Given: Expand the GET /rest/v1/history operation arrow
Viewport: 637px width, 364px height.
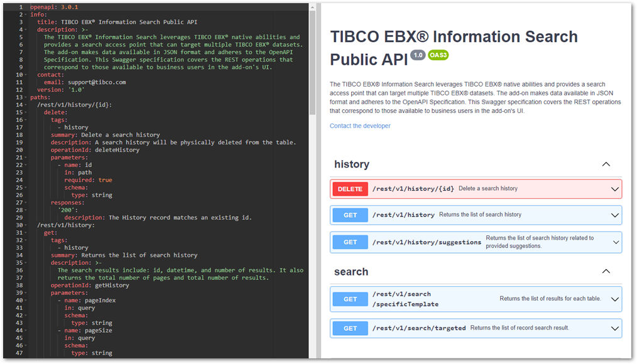Looking at the screenshot, I should [614, 215].
